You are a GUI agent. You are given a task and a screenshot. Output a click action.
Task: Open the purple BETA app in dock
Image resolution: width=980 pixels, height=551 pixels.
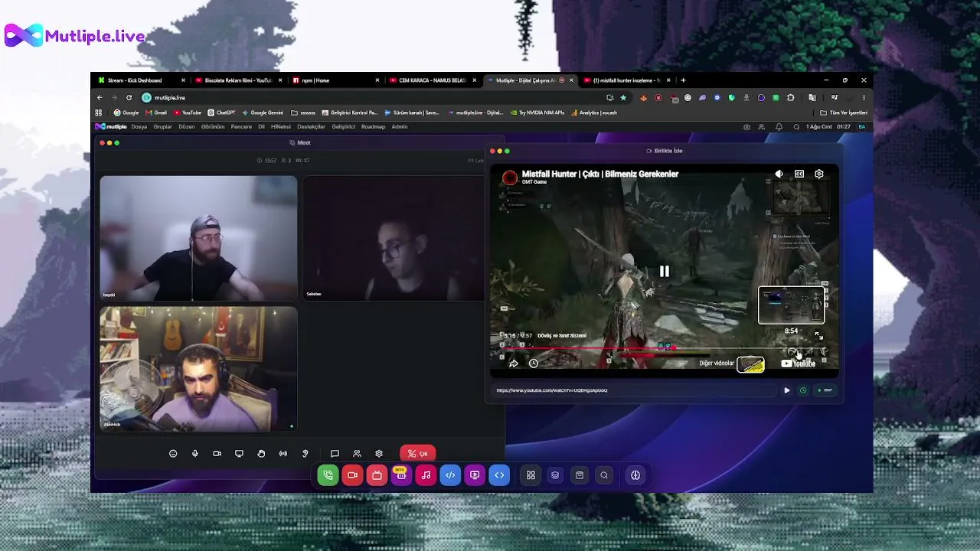[401, 475]
